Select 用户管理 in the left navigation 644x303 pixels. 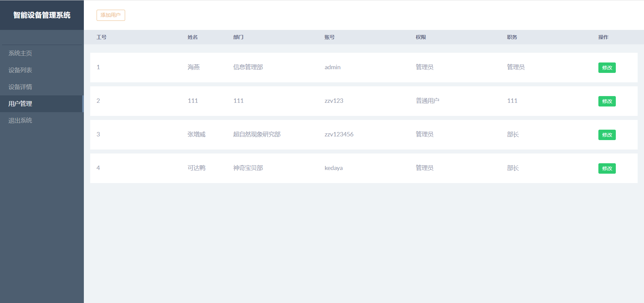tap(20, 103)
